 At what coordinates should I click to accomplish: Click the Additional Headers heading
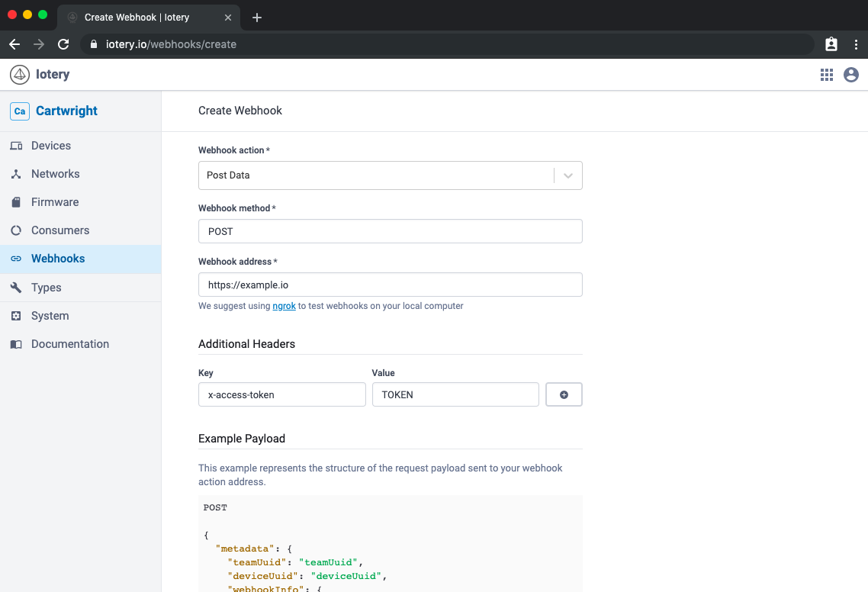tap(246, 344)
